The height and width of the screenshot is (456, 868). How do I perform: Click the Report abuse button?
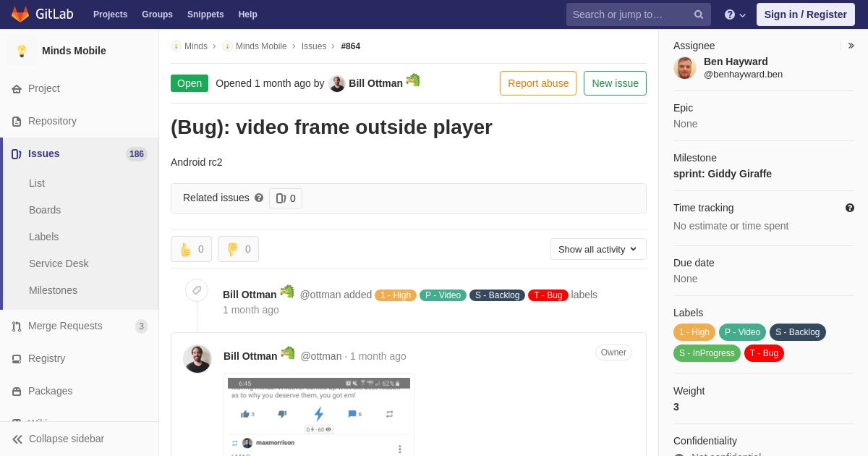(x=538, y=83)
